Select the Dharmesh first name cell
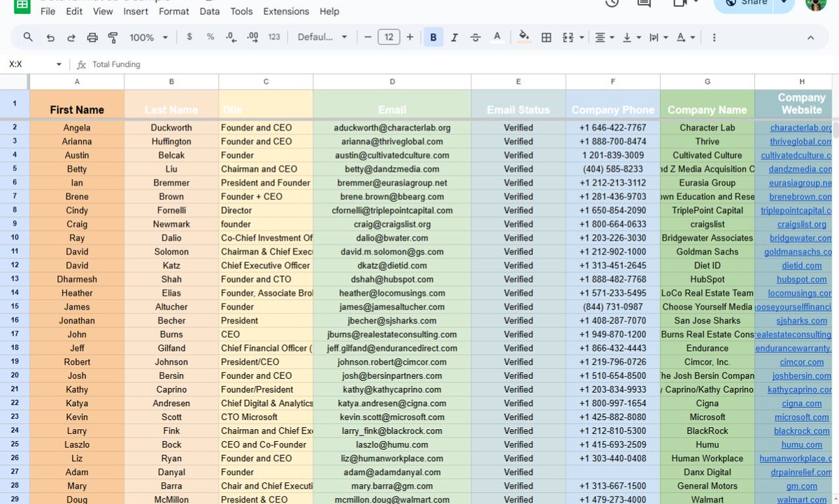 pos(77,279)
